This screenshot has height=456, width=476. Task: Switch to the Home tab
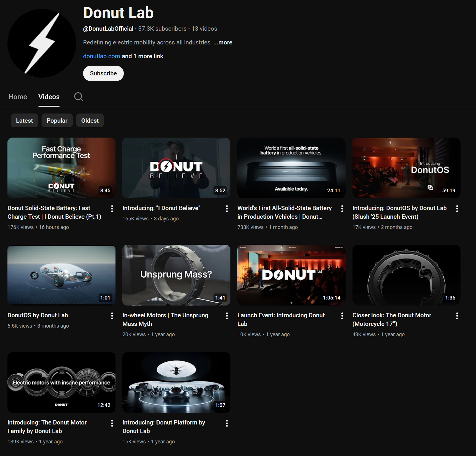18,97
